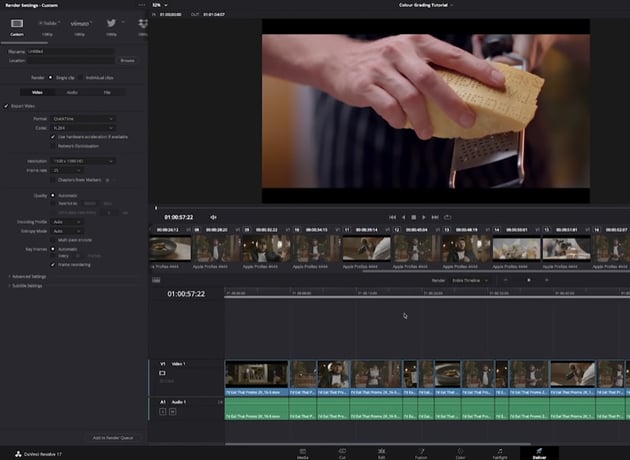Select Automatic key frames radio button
630x460 pixels.
[53, 249]
